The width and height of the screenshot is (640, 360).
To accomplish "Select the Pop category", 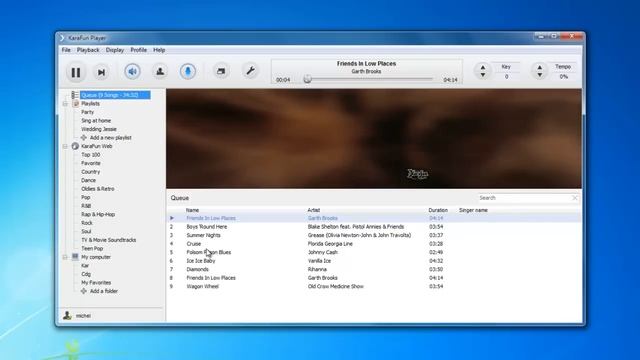I will point(86,197).
